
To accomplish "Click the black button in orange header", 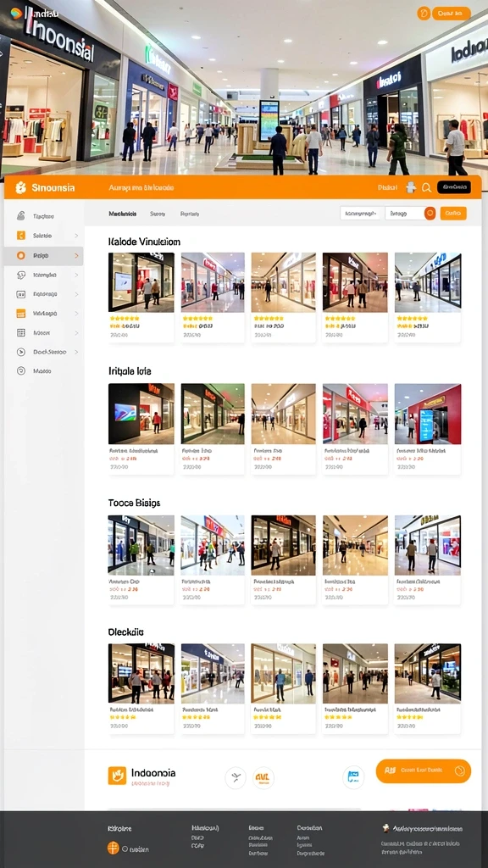I will point(454,187).
